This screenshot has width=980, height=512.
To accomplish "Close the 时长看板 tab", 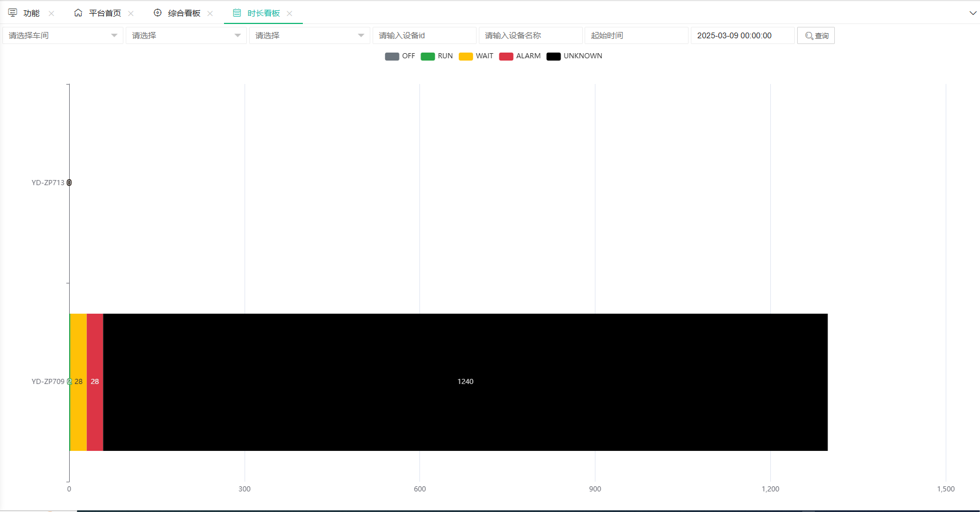I will click(289, 13).
